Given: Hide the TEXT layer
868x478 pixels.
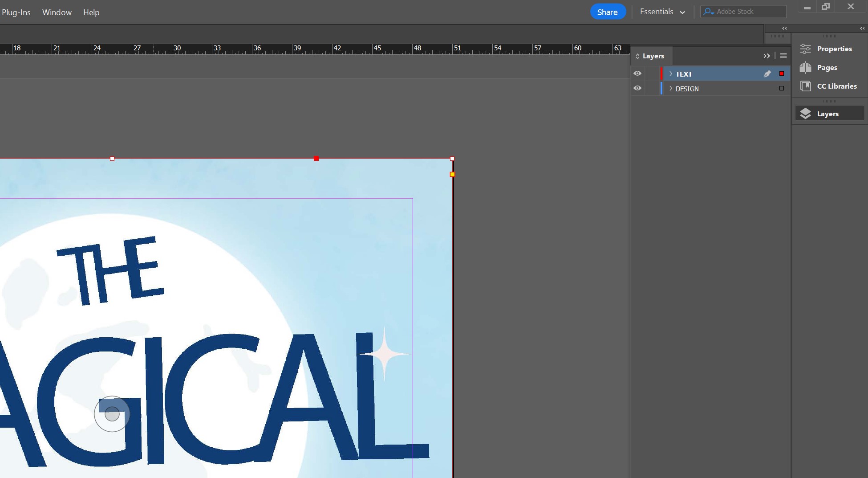Looking at the screenshot, I should tap(637, 74).
